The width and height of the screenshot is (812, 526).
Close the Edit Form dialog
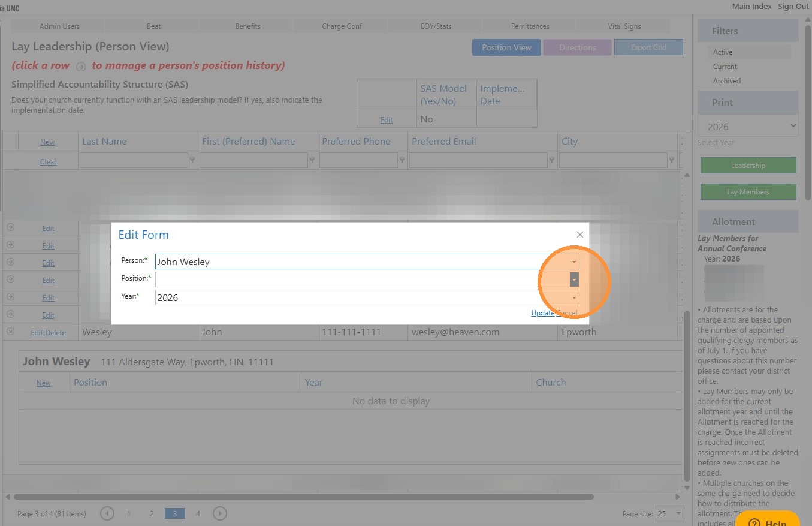(579, 235)
